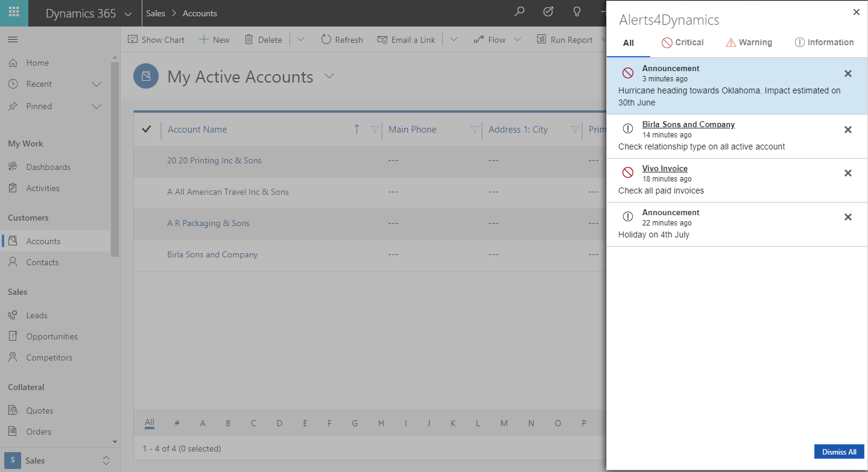Viewport: 868px width, 472px height.
Task: Switch to the Critical alerts tab
Action: pos(683,42)
